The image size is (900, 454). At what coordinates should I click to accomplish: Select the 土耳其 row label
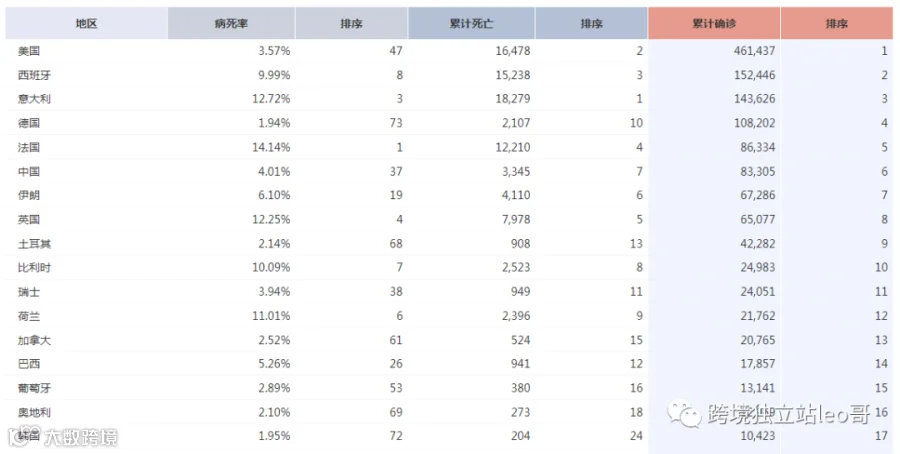tap(34, 243)
